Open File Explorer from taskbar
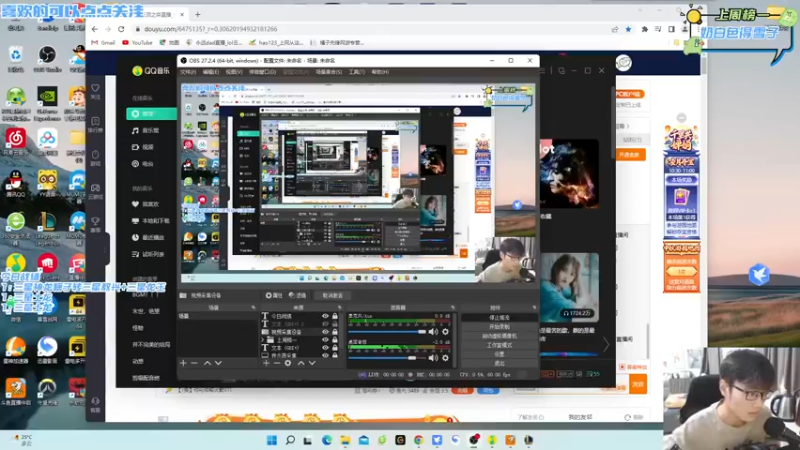Image resolution: width=800 pixels, height=450 pixels. (345, 440)
